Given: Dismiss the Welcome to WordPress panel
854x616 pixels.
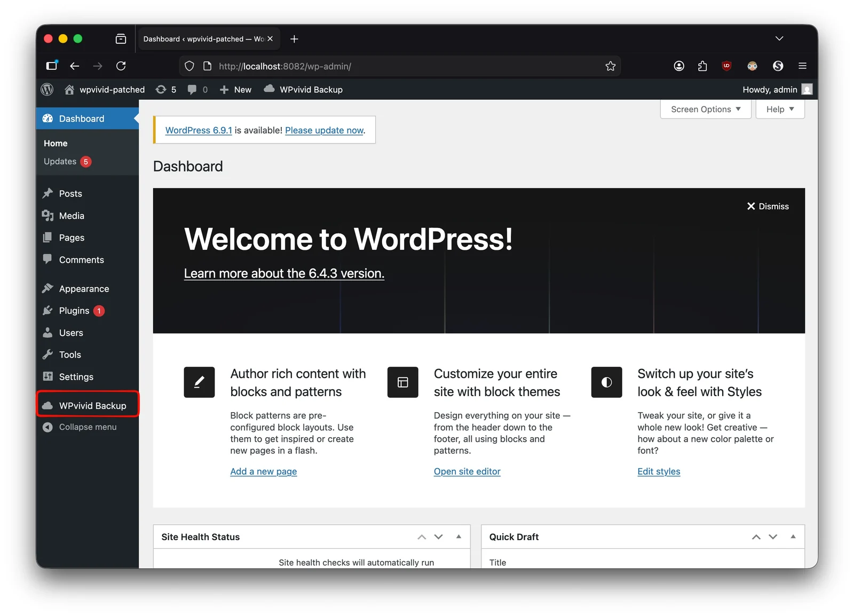Looking at the screenshot, I should (x=768, y=207).
